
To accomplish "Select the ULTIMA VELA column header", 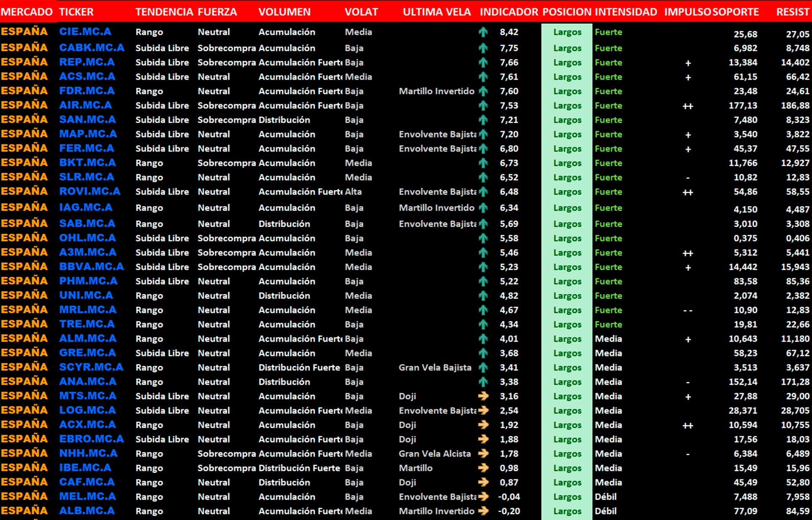I will [x=436, y=12].
